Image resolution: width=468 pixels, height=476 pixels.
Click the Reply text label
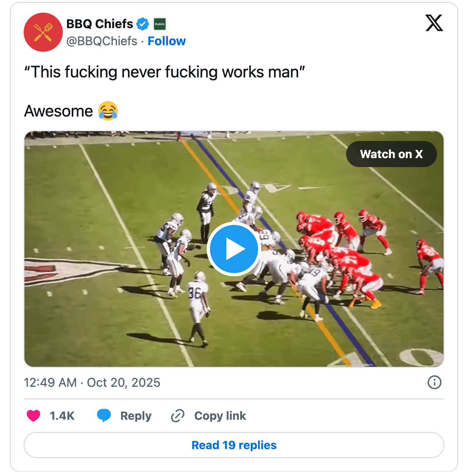click(136, 416)
